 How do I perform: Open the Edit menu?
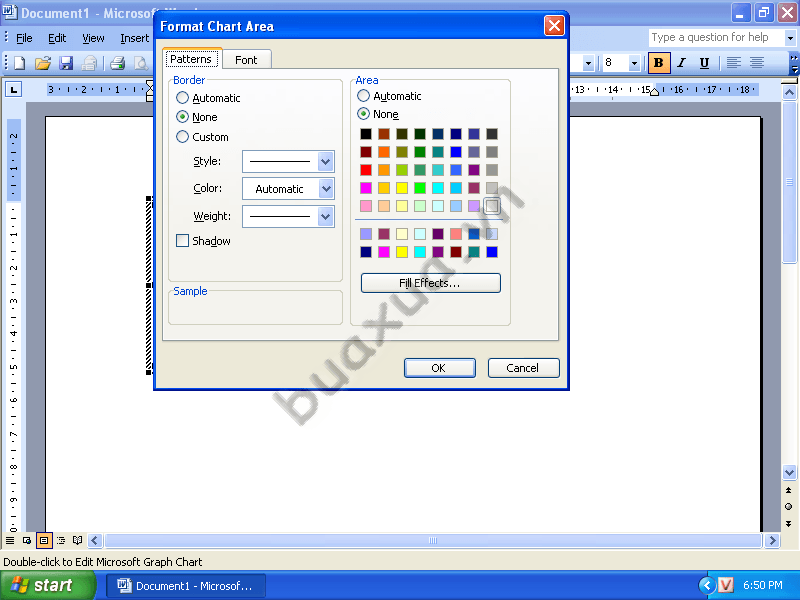[57, 38]
